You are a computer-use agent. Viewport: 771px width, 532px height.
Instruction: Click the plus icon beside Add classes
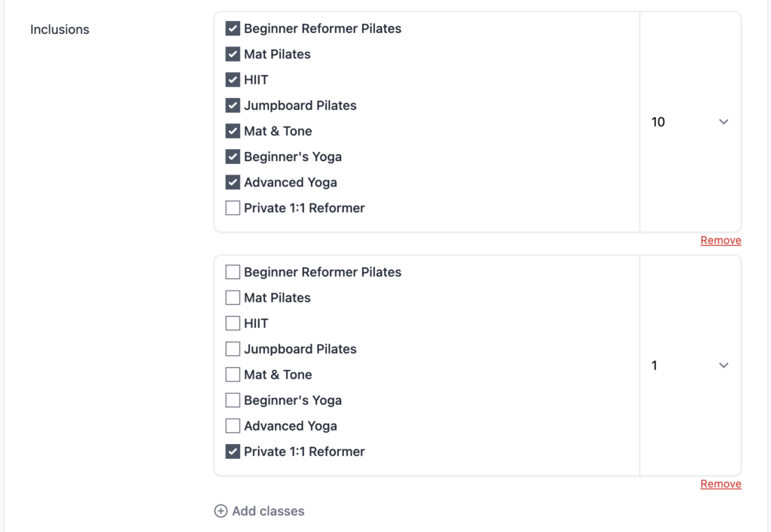pyautogui.click(x=221, y=511)
